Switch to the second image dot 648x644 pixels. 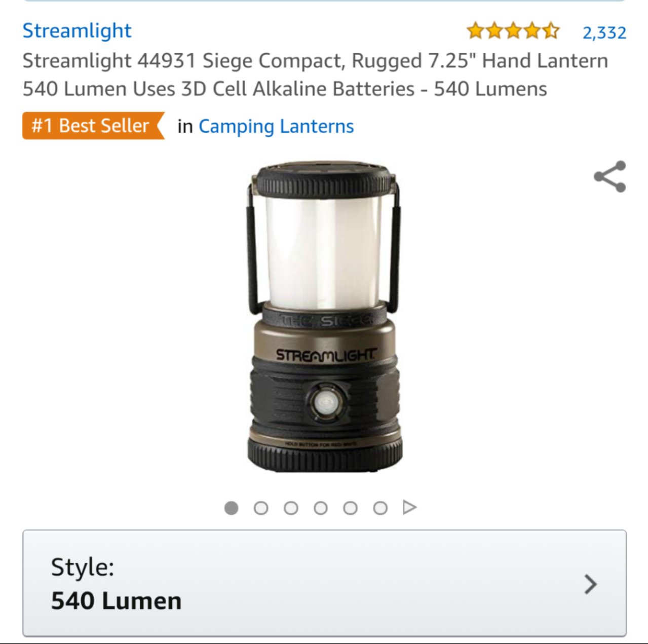tap(261, 508)
